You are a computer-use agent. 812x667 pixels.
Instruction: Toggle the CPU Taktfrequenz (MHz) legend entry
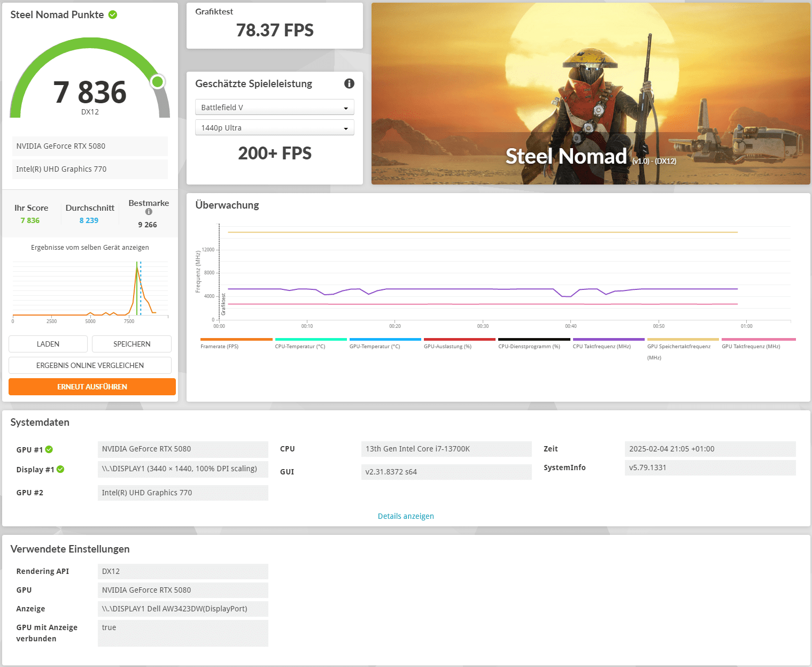[x=609, y=343]
